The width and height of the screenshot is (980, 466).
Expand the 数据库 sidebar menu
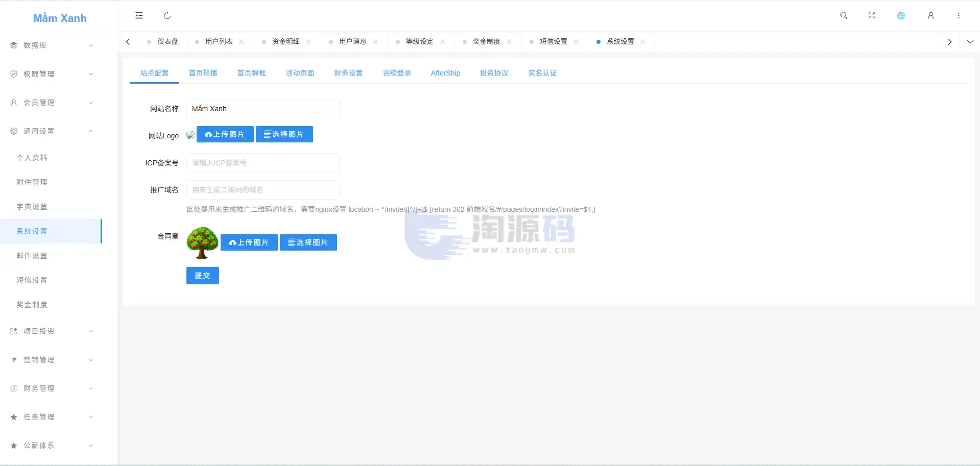coord(51,45)
